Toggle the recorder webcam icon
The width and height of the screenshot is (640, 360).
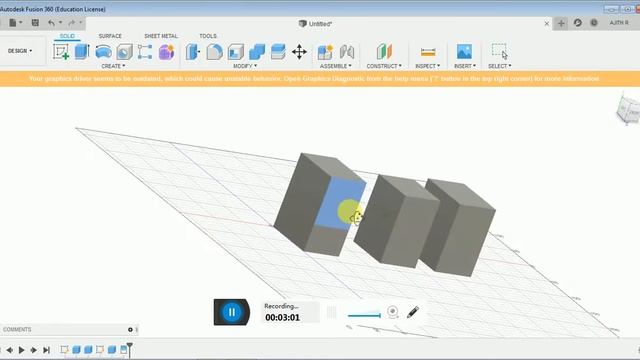pos(393,312)
